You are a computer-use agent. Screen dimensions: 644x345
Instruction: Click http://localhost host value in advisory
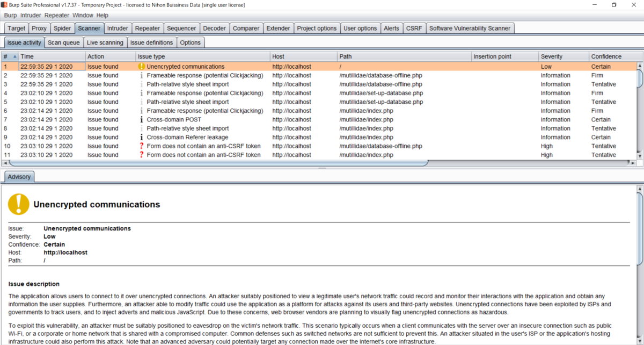tap(65, 253)
